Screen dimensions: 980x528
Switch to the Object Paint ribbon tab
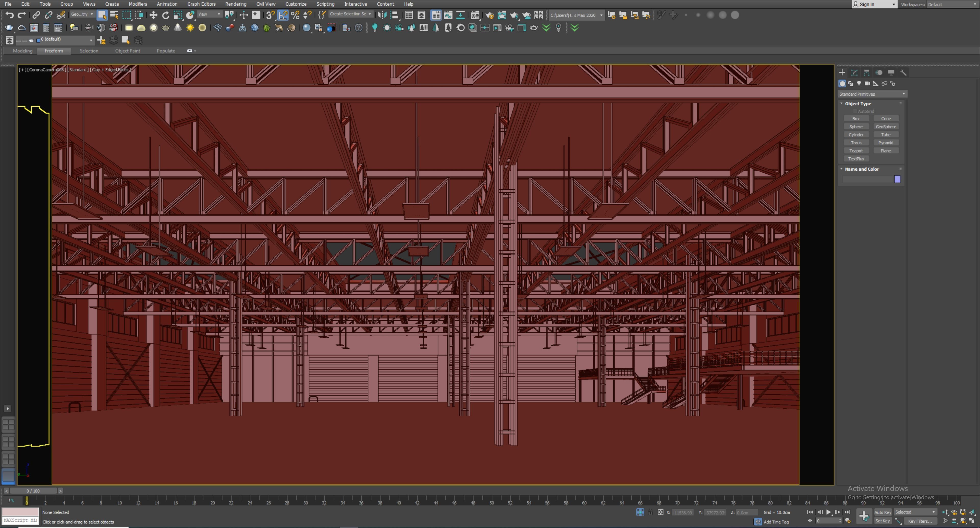click(x=127, y=51)
